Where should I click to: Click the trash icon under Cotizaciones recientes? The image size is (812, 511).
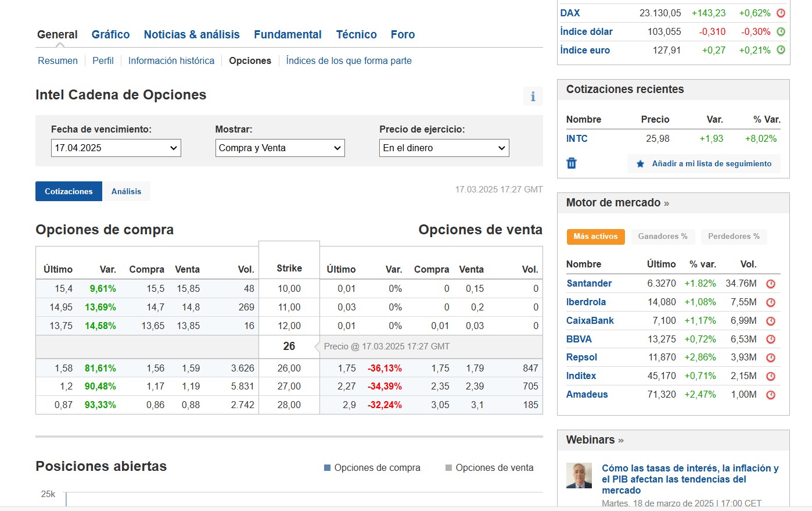(572, 163)
